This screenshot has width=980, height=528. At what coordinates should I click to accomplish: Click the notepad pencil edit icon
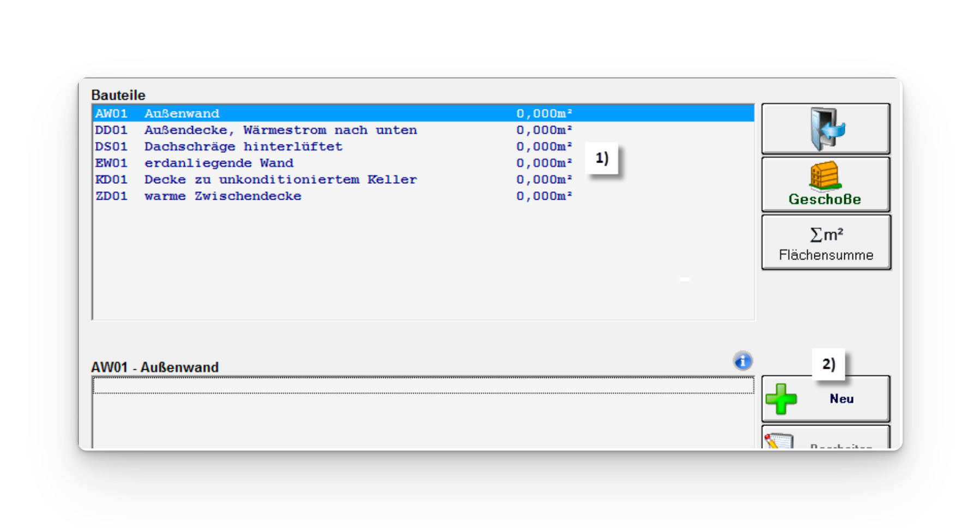[x=779, y=441]
